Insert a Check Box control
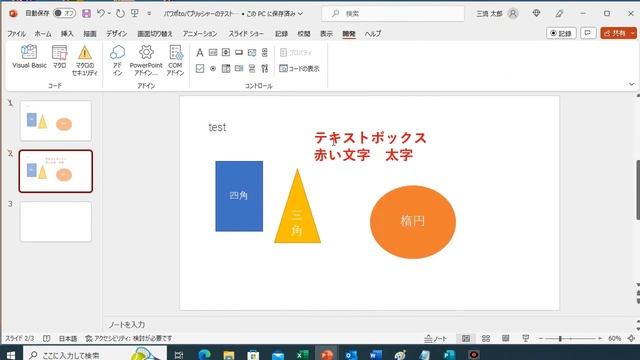The height and width of the screenshot is (360, 640). coord(200,69)
